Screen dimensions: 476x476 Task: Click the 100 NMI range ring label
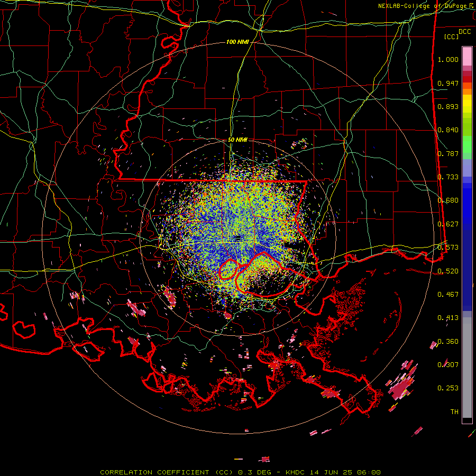pyautogui.click(x=237, y=42)
